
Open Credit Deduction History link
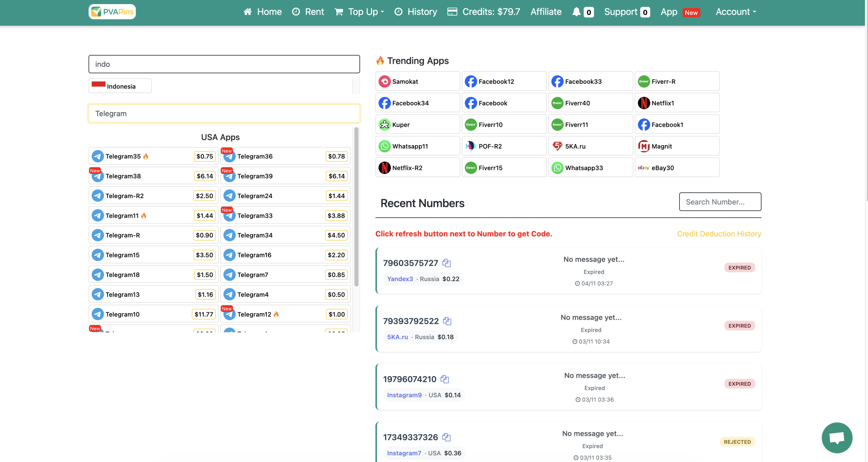click(x=719, y=234)
